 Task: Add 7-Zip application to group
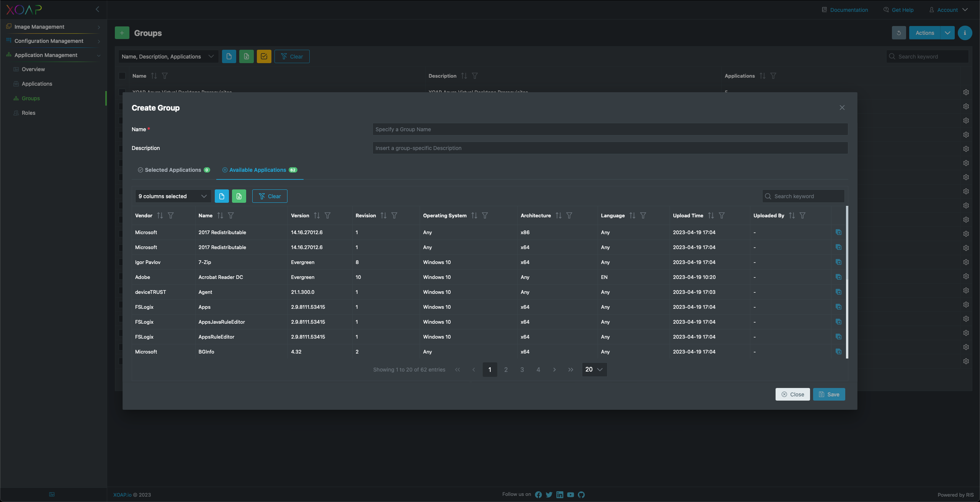point(838,262)
